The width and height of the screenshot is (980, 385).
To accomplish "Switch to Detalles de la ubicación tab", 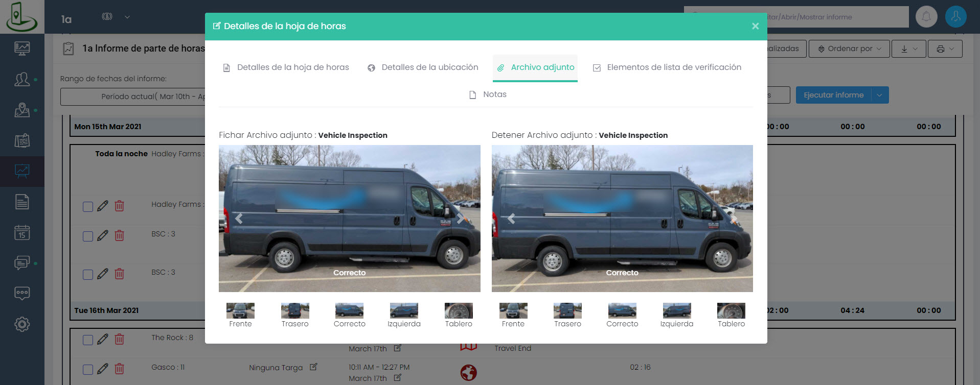I will click(423, 67).
